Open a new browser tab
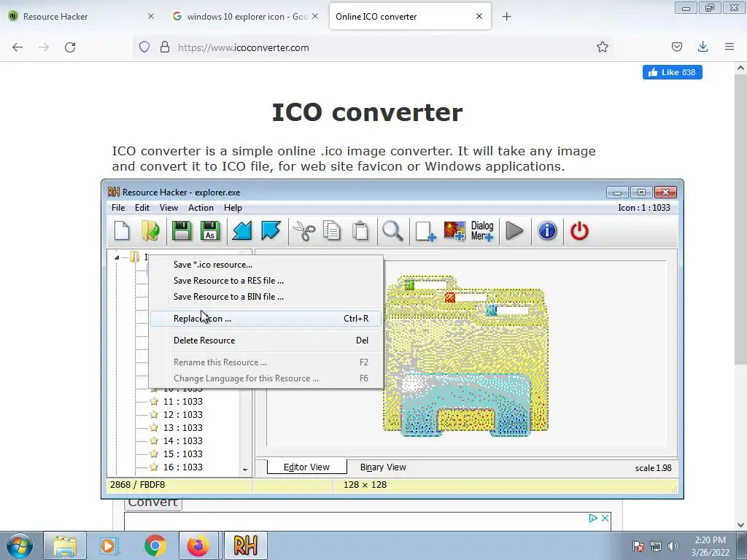 click(x=506, y=17)
